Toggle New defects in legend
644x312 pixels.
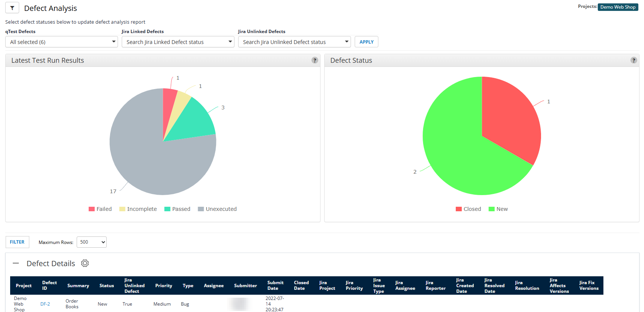pyautogui.click(x=498, y=209)
